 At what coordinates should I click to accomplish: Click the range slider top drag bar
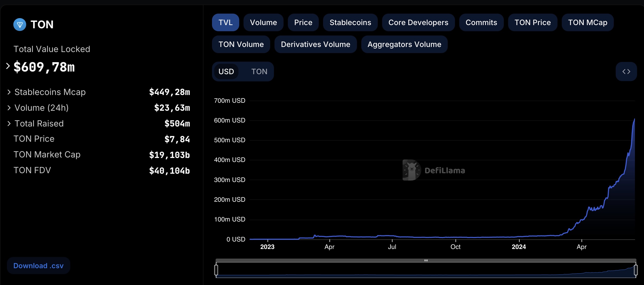tap(426, 260)
